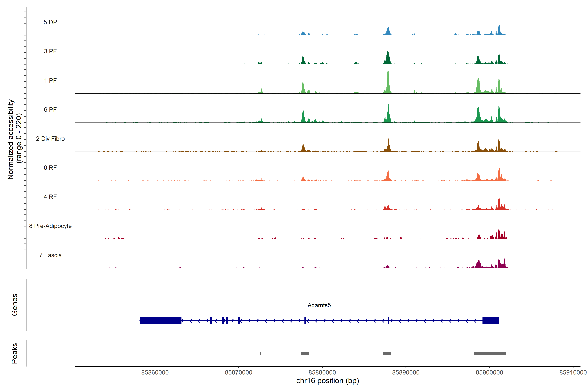Click the 85900000 axis tick label
This screenshot has height=392, width=588.
489,373
